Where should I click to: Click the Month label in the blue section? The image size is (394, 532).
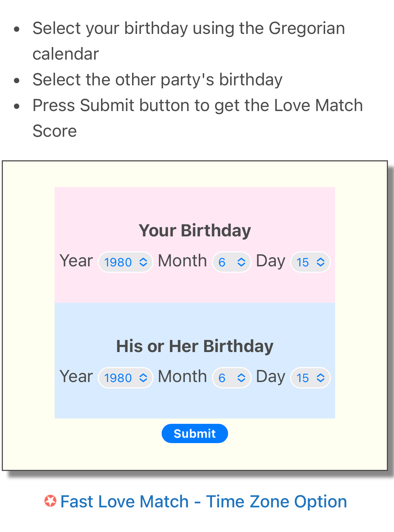click(182, 376)
